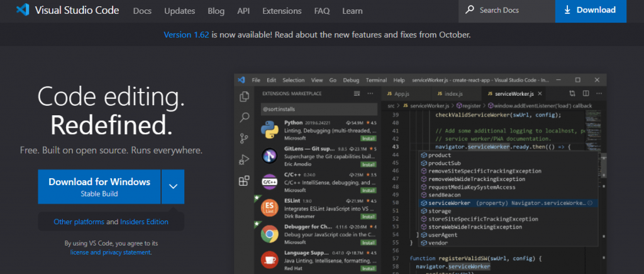Viewport: 644px width, 274px height.
Task: Open the FAQ page
Action: click(x=321, y=11)
